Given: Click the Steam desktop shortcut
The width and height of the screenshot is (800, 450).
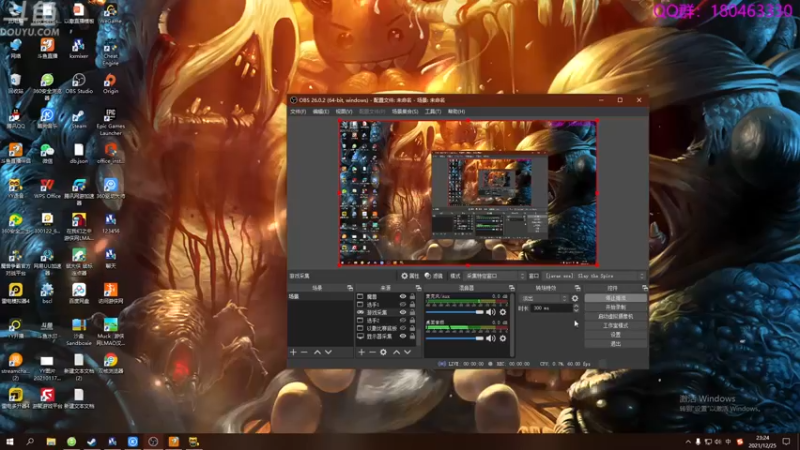Looking at the screenshot, I should (x=79, y=119).
